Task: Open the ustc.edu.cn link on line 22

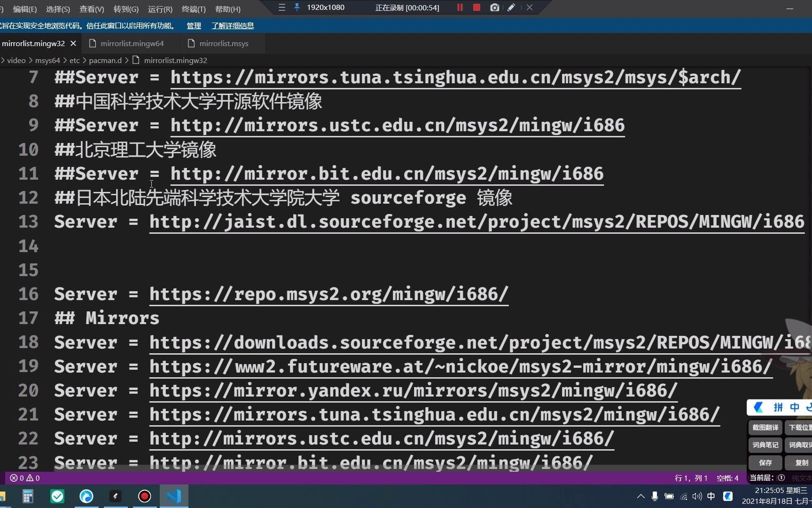Action: 382,439
